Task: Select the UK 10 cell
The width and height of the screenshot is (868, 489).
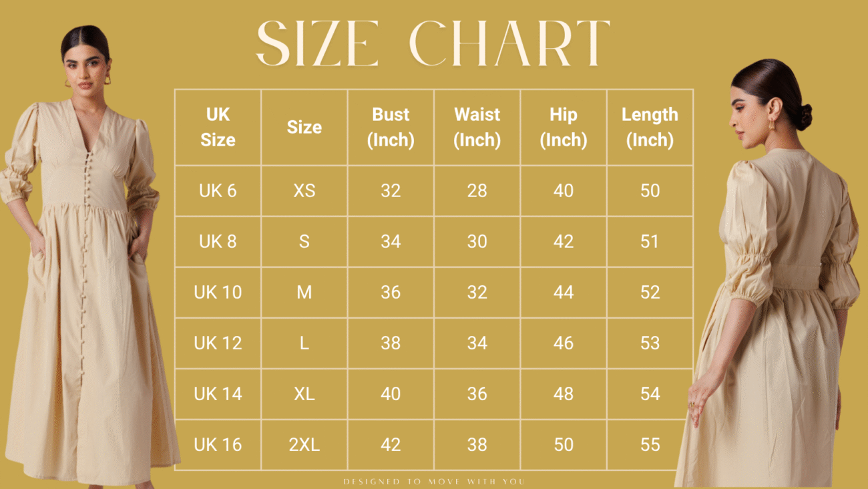Action: coord(218,292)
